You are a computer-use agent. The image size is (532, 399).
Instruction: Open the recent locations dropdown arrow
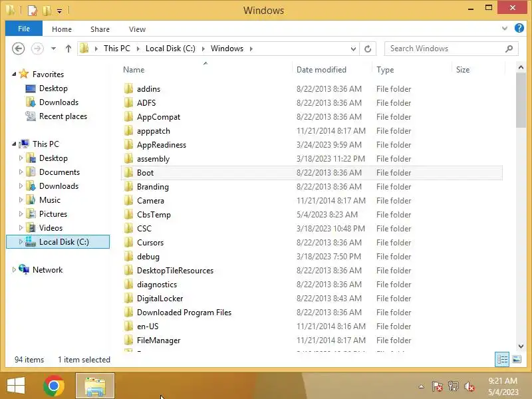(x=53, y=49)
